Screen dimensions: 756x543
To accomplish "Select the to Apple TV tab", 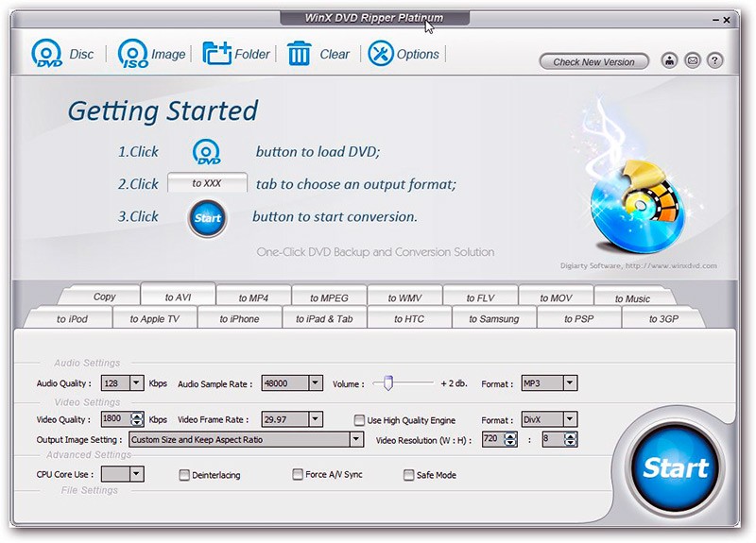I will [x=154, y=318].
